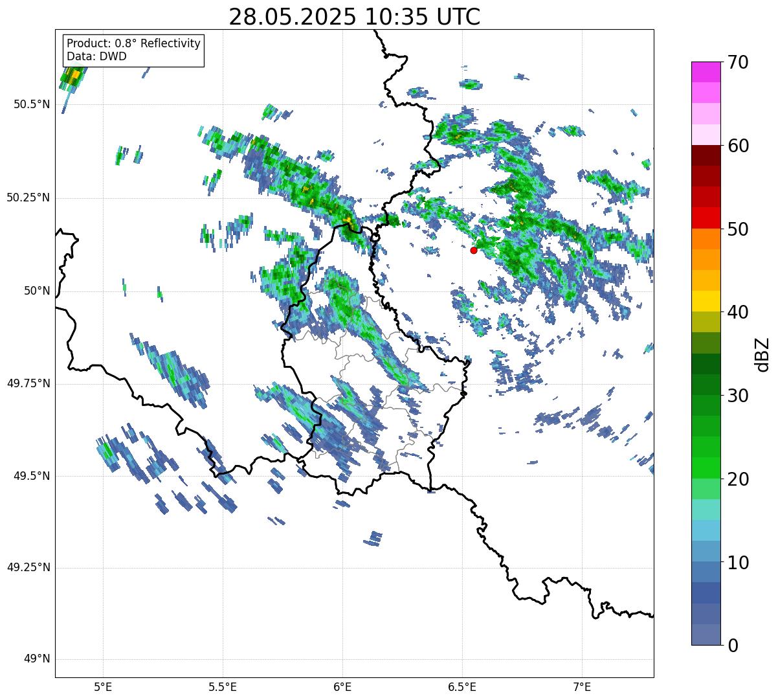Click the longitude label "6°E"
Image resolution: width=778 pixels, height=700 pixels.
[342, 686]
